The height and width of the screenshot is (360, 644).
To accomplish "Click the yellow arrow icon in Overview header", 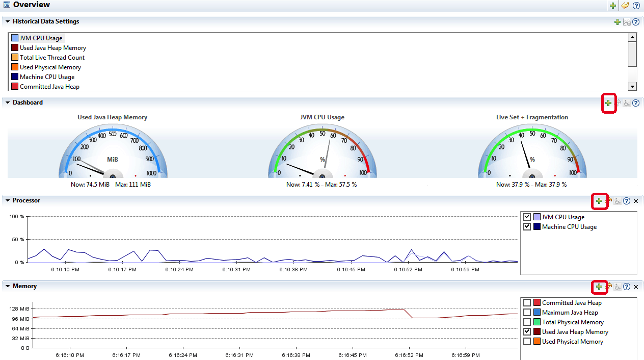I will (625, 6).
